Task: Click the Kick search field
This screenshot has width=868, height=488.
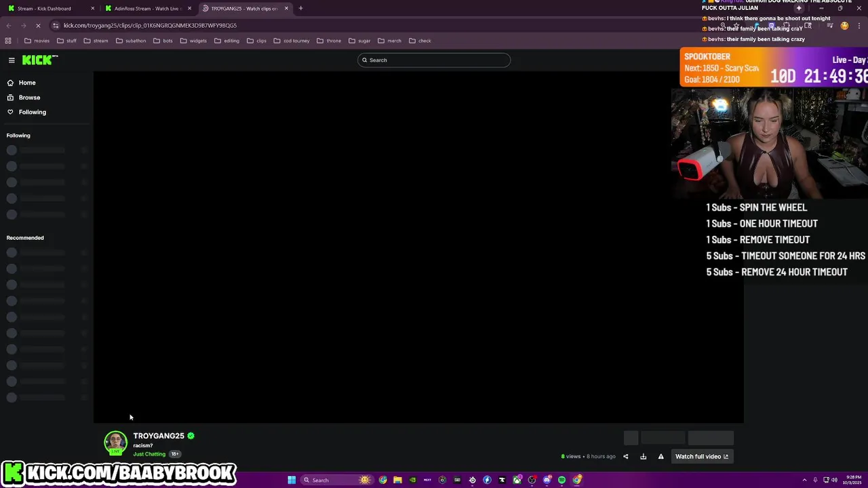Action: coord(434,60)
